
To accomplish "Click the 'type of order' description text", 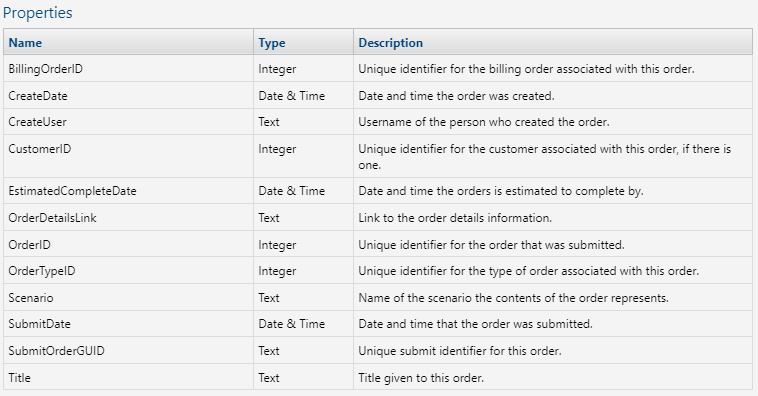I will click(529, 271).
